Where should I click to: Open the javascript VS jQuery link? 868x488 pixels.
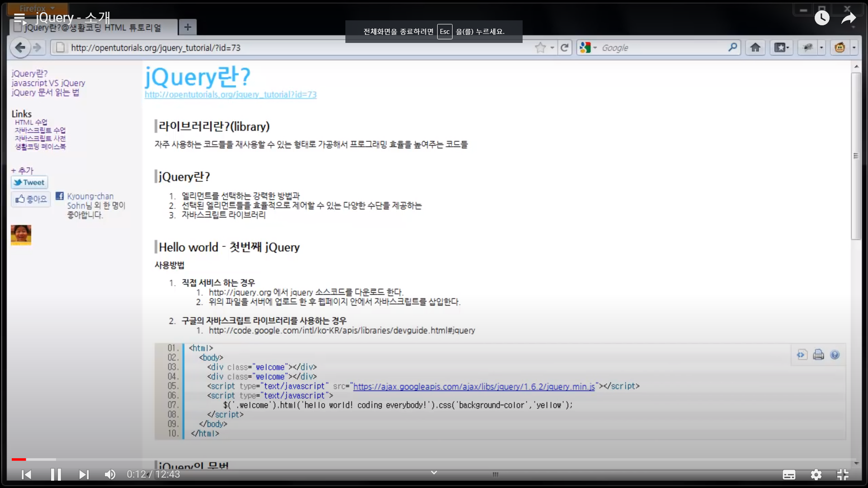point(48,83)
